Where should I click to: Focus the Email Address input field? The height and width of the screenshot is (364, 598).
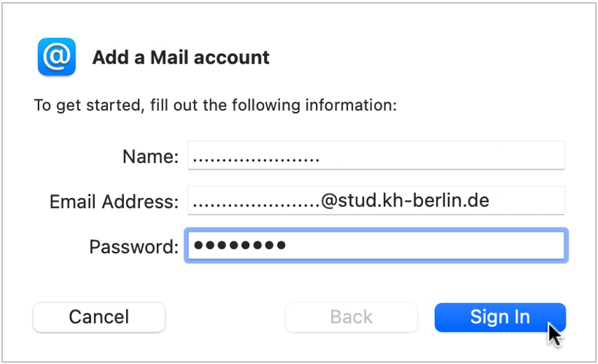(376, 200)
